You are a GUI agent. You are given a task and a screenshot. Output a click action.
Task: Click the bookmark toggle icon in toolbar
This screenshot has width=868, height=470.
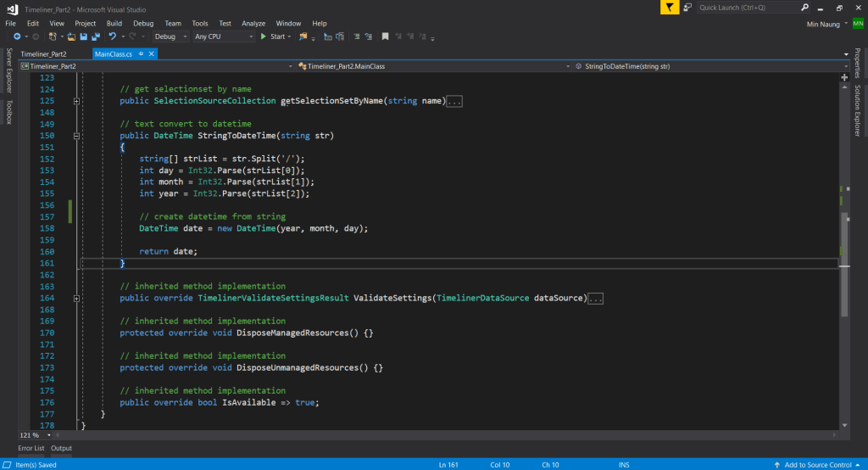(385, 37)
